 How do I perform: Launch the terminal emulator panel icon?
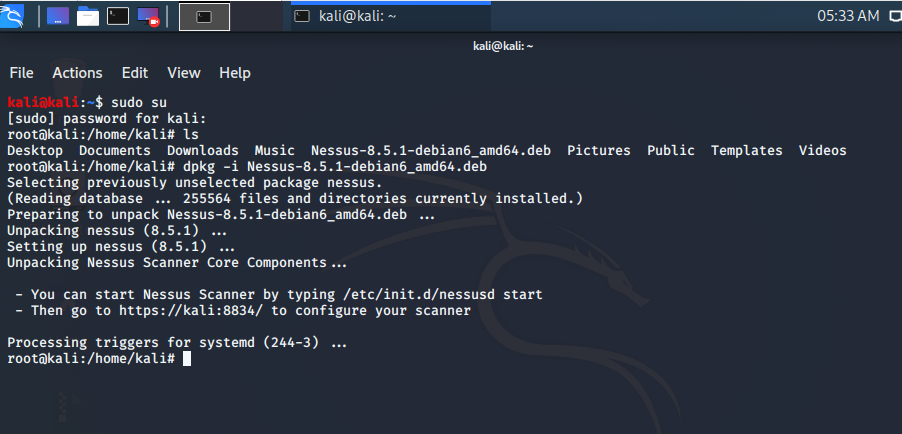pyautogui.click(x=118, y=16)
